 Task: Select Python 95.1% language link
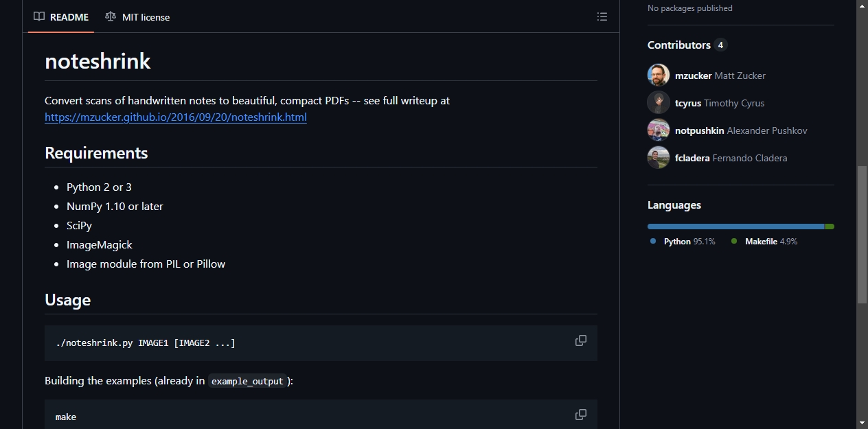(x=683, y=242)
